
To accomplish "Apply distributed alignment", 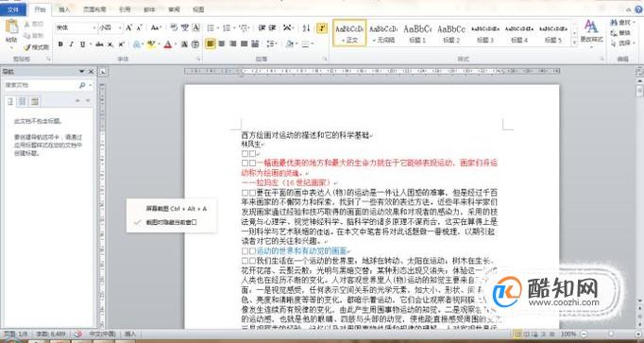I will [255, 43].
